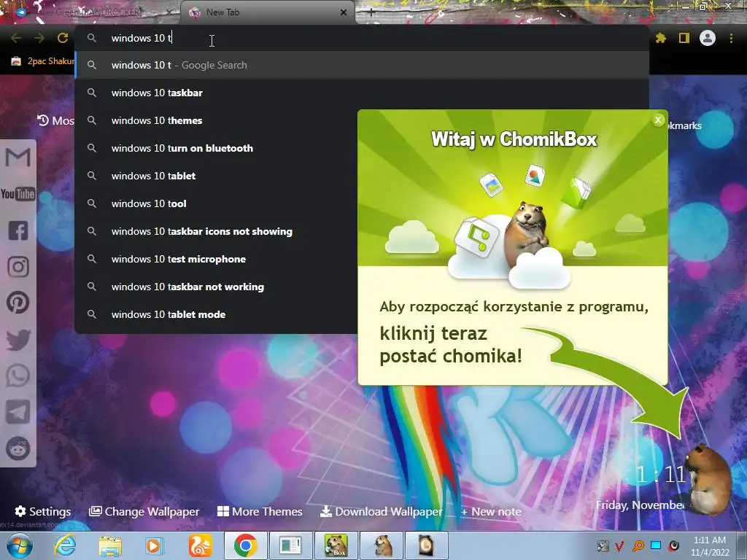Click the hamster character on desktop

pos(708,478)
